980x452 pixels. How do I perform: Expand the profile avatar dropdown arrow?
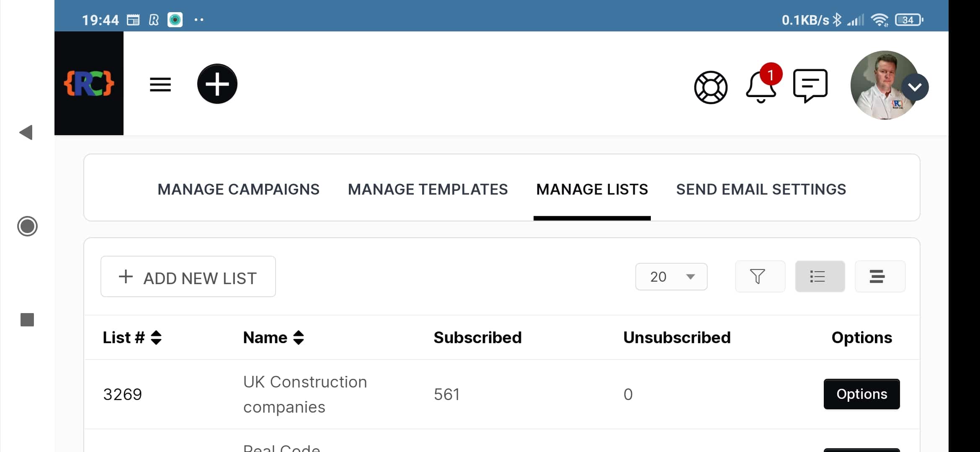(915, 87)
